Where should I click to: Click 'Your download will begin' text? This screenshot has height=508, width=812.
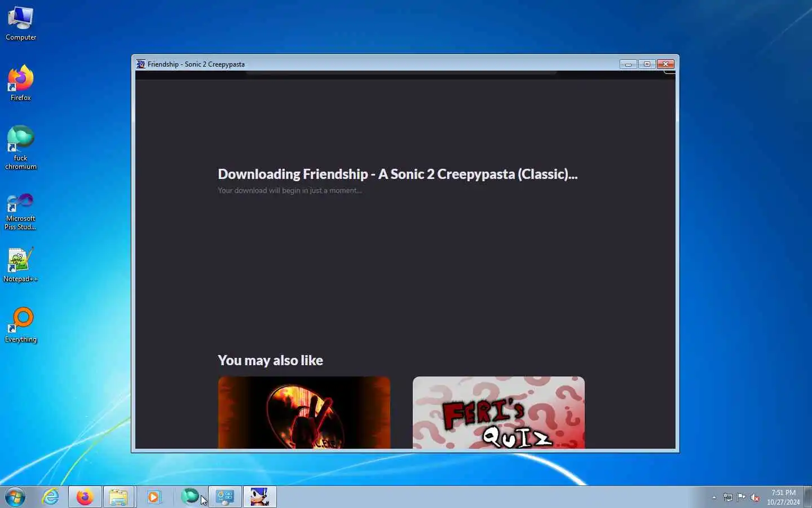pyautogui.click(x=290, y=191)
